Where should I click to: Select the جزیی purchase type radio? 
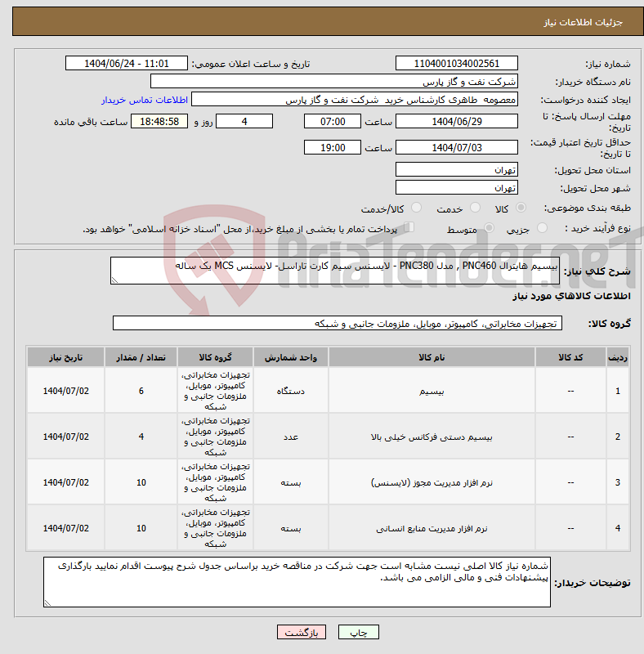pos(542,228)
